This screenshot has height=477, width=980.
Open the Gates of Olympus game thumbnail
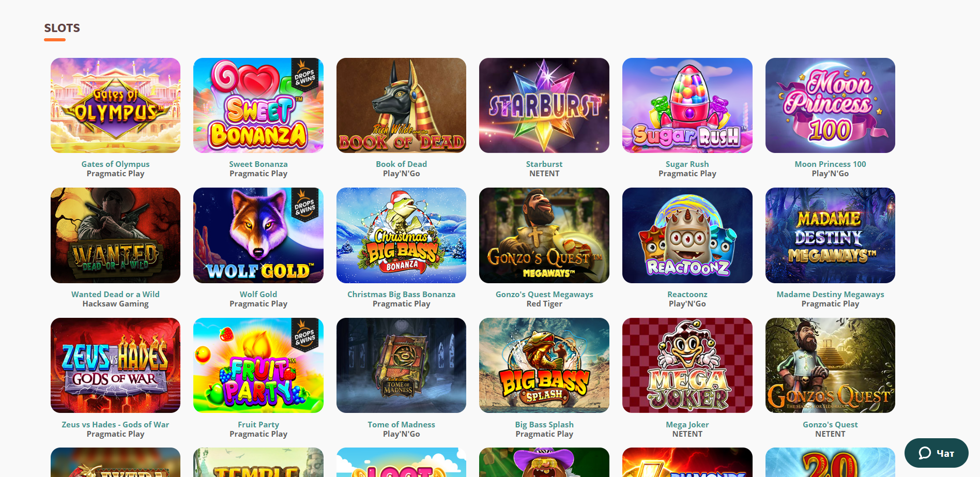[115, 105]
